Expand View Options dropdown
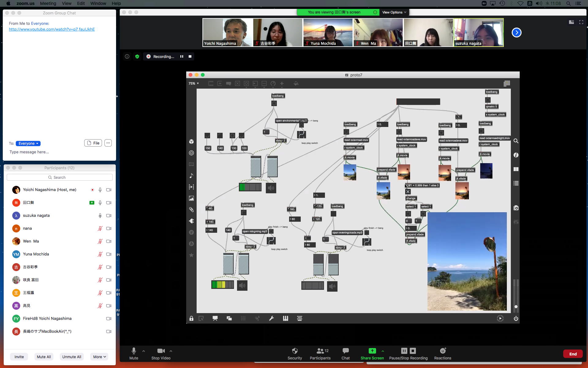This screenshot has height=368, width=588. tap(394, 12)
